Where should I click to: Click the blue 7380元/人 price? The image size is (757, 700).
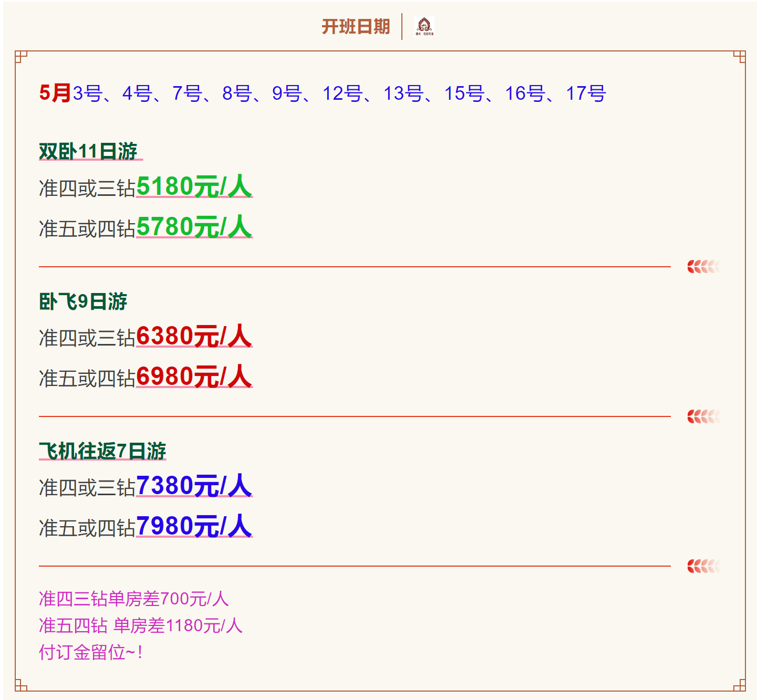[x=194, y=486]
